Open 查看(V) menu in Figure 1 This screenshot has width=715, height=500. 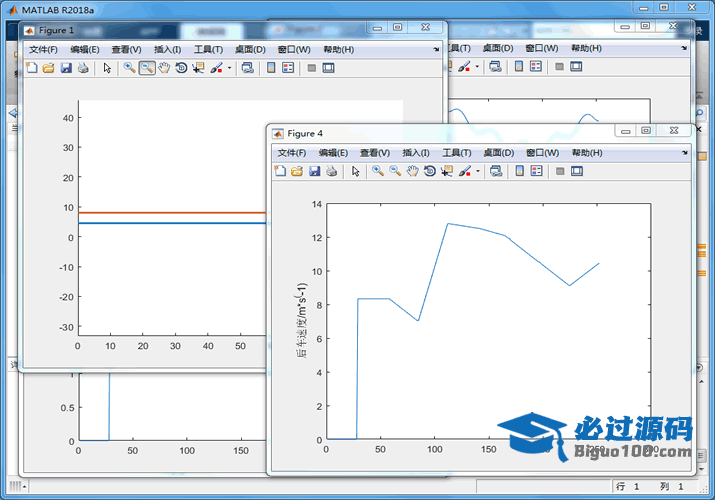point(126,50)
